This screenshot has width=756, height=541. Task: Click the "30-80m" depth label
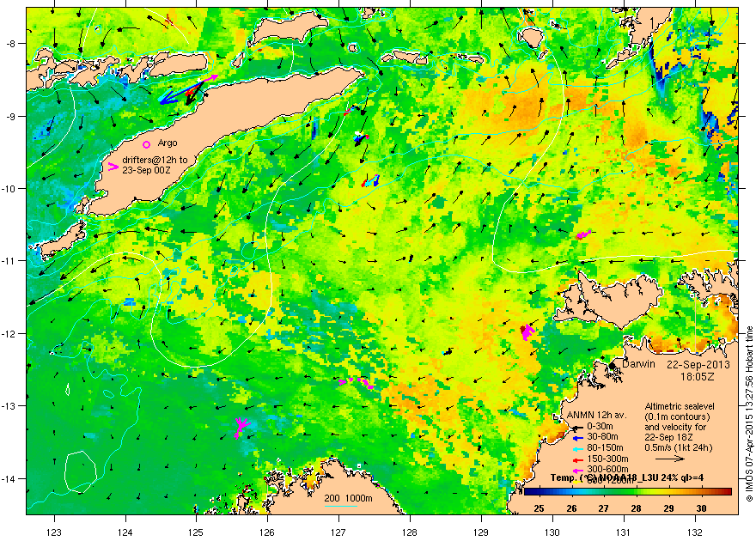point(602,437)
